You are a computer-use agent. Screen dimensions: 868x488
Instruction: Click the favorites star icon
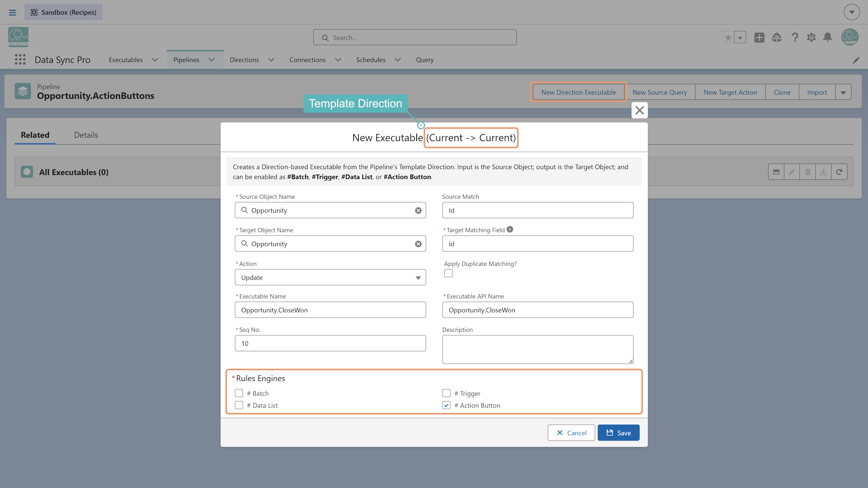click(x=728, y=38)
